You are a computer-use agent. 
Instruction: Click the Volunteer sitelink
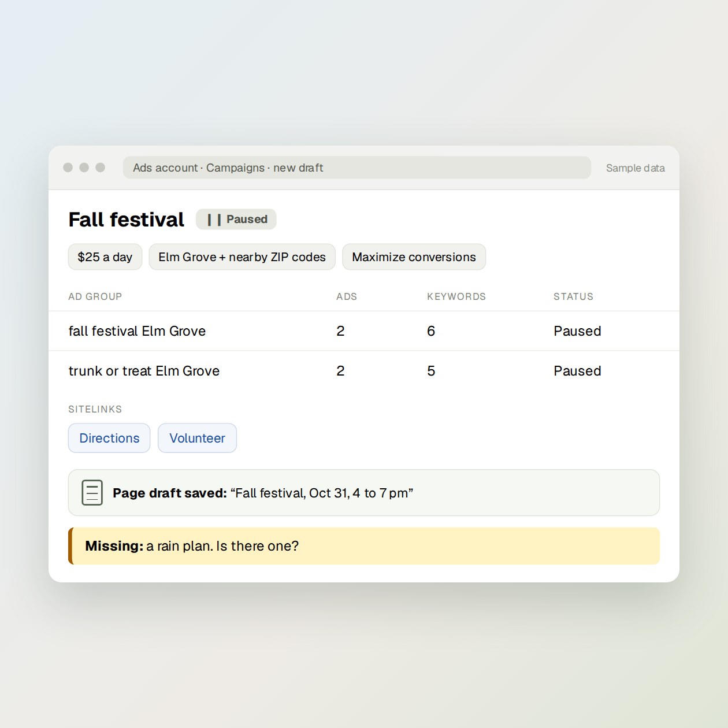click(x=197, y=438)
